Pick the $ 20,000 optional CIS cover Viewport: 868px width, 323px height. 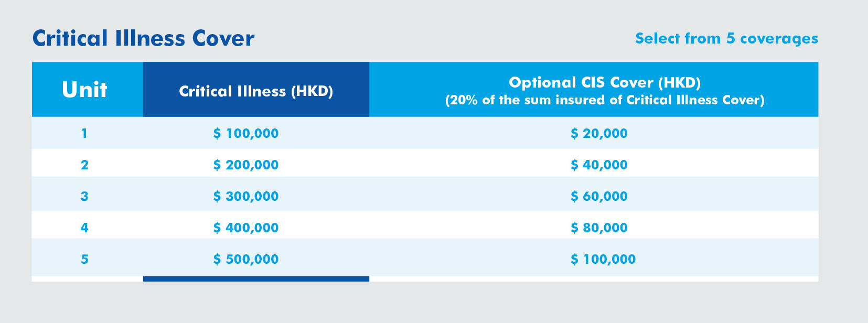599,133
